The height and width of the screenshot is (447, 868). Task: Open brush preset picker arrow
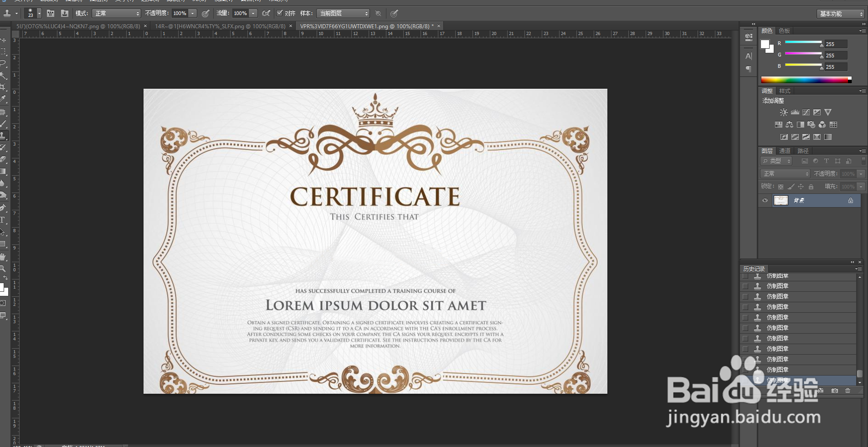pos(39,13)
